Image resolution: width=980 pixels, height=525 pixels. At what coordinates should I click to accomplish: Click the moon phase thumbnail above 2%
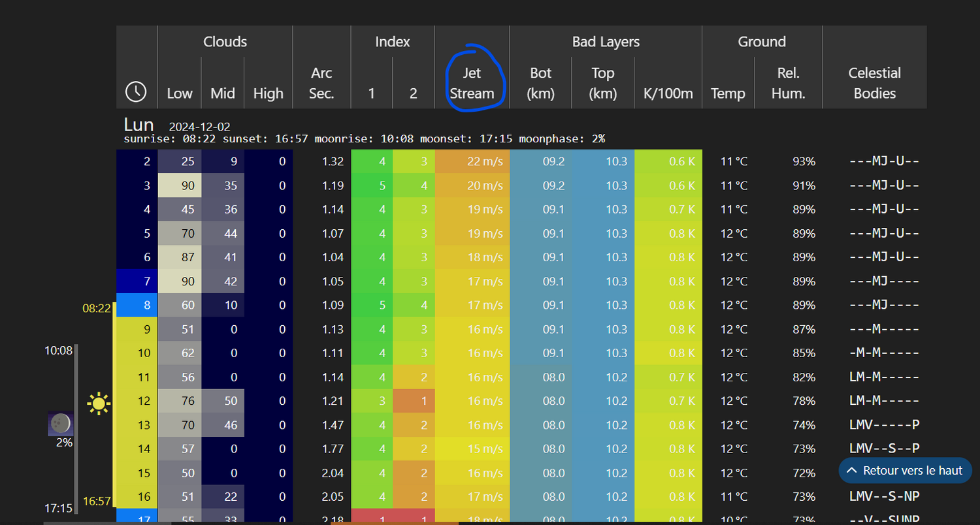60,423
